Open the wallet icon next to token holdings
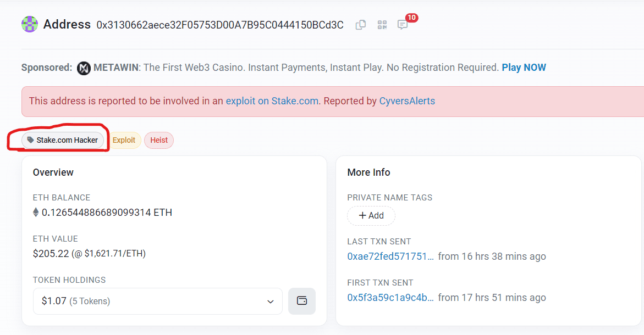 click(x=301, y=301)
